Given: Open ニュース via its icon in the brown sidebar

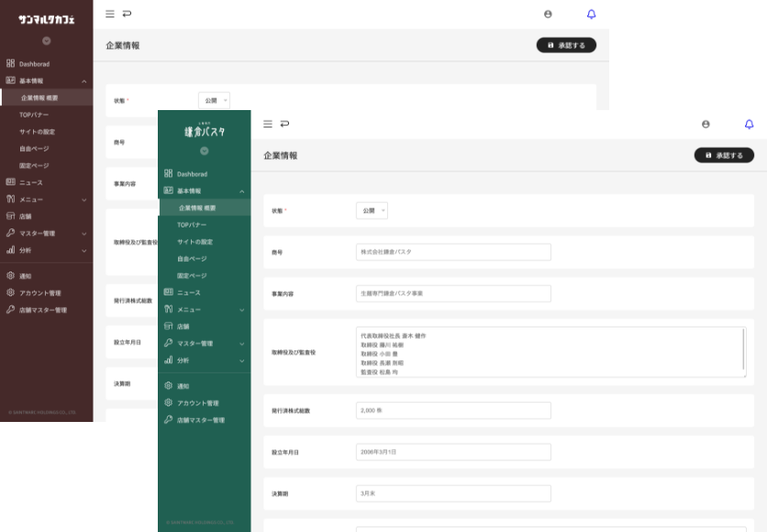Looking at the screenshot, I should (x=10, y=182).
